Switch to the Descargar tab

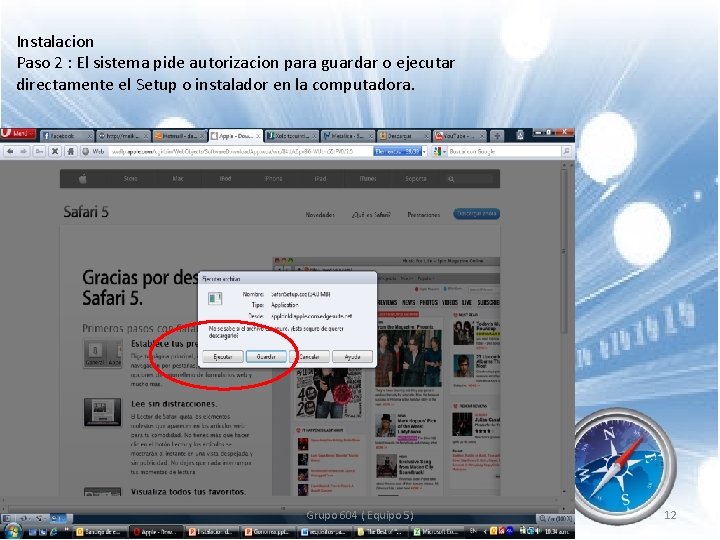pos(405,136)
